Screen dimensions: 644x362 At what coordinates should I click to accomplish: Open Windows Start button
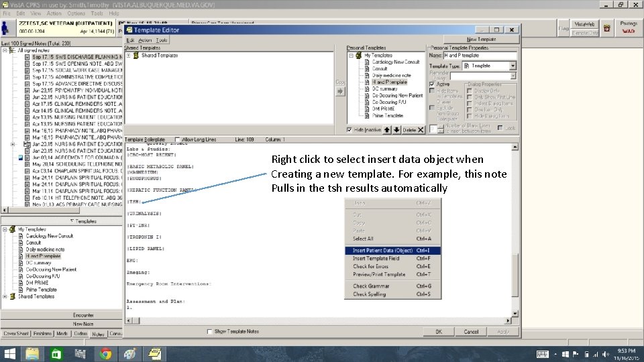[9, 354]
